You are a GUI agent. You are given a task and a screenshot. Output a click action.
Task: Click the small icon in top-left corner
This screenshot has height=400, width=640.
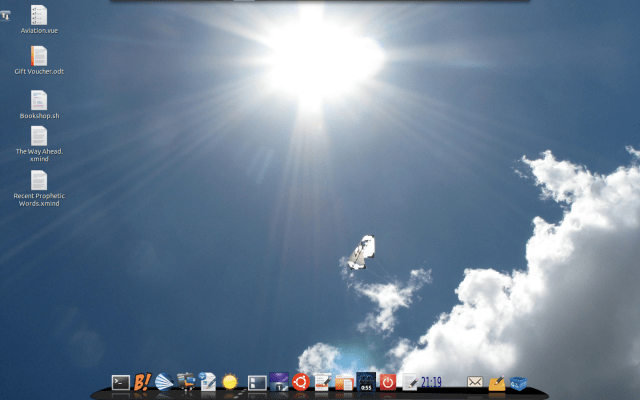(x=6, y=14)
